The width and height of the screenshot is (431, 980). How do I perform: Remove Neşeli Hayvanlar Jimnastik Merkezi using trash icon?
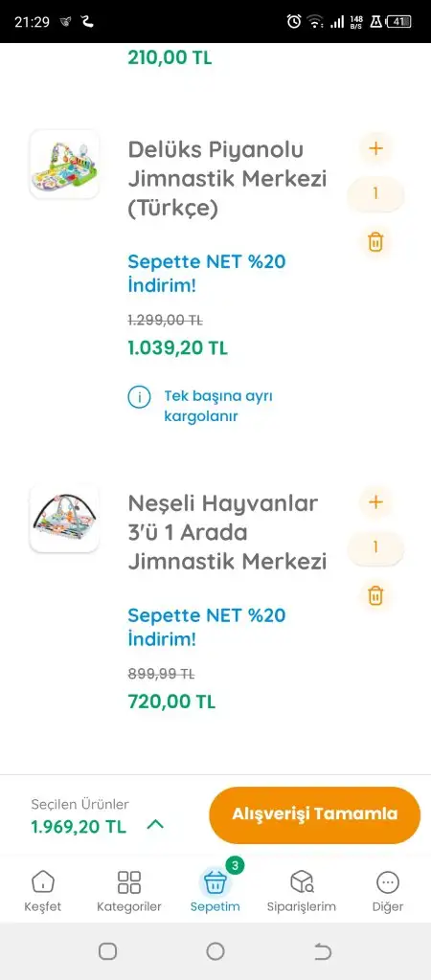375,595
